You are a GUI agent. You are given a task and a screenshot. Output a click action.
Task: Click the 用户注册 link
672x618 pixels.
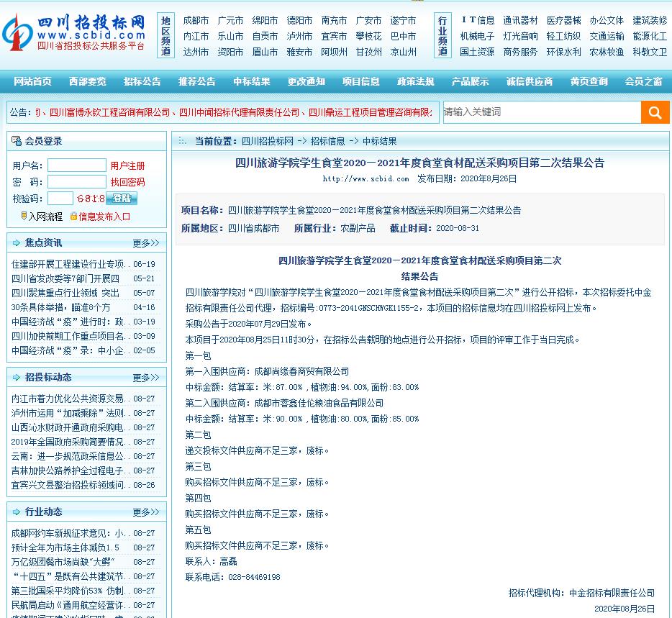pos(127,165)
